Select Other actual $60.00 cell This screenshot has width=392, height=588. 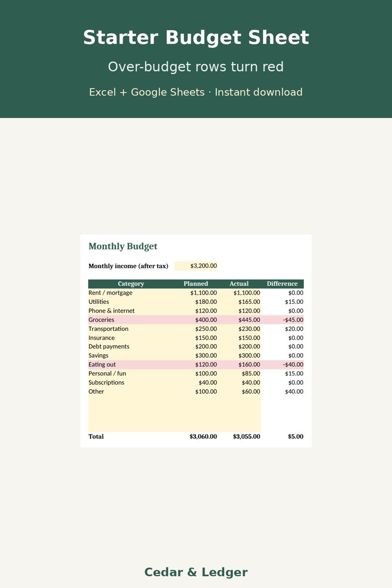(x=239, y=392)
